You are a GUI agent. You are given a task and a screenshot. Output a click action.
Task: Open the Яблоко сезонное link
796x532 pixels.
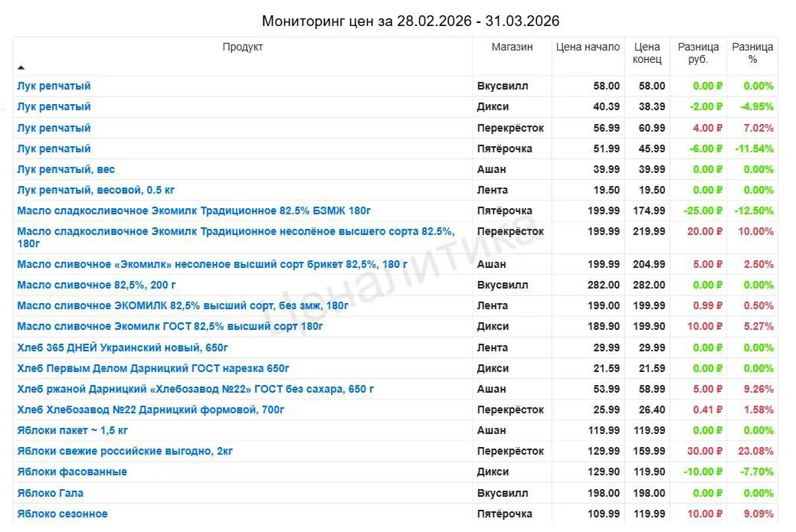coord(63,514)
